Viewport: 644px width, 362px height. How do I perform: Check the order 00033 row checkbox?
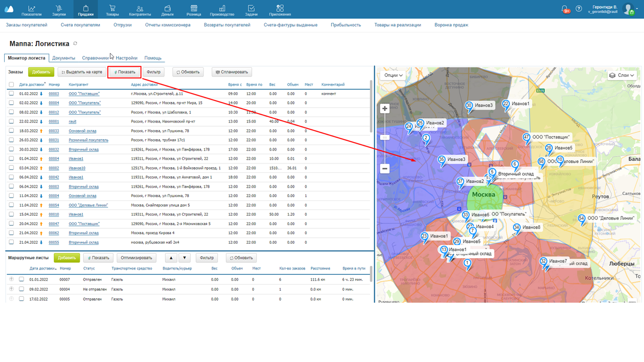pos(11,131)
